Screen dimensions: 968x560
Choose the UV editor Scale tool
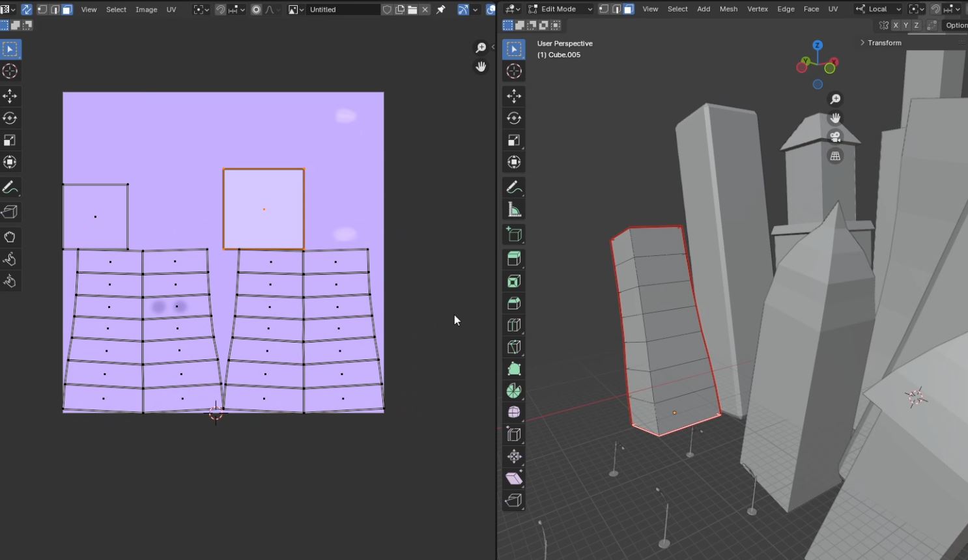[x=10, y=140]
